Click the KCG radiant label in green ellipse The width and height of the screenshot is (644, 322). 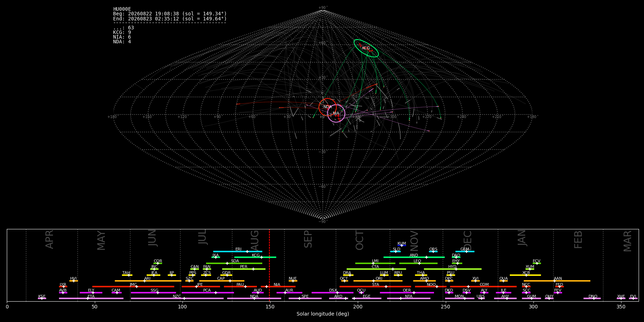pyautogui.click(x=366, y=48)
